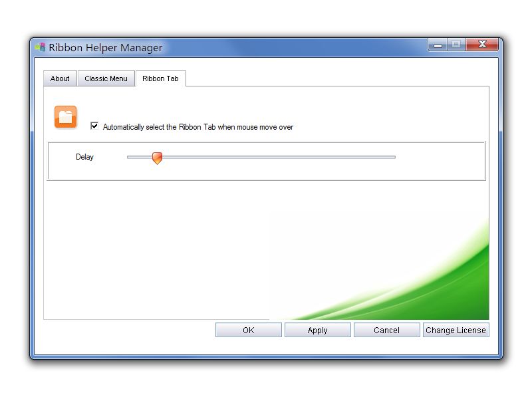
Task: Apply the current settings
Action: click(318, 330)
